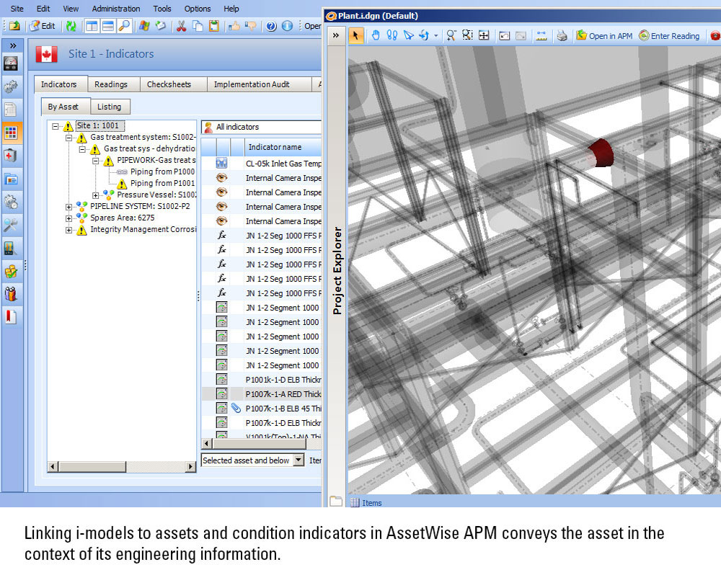Click the Indicator name column header
721x588 pixels.
tap(283, 147)
